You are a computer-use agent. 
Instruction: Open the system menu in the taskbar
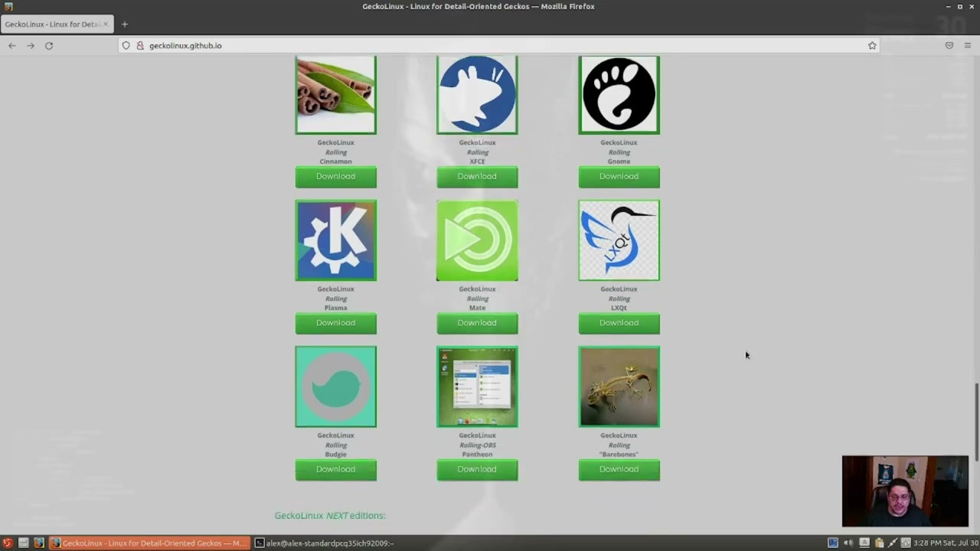click(8, 543)
